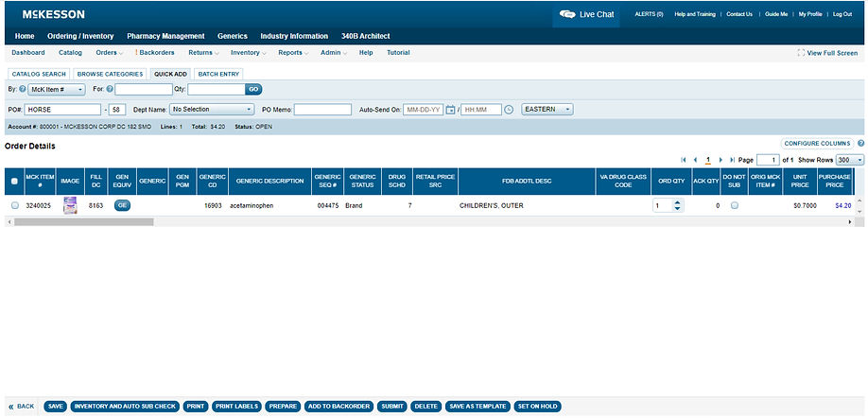The image size is (868, 418).
Task: Go to next page arrow
Action: click(720, 160)
